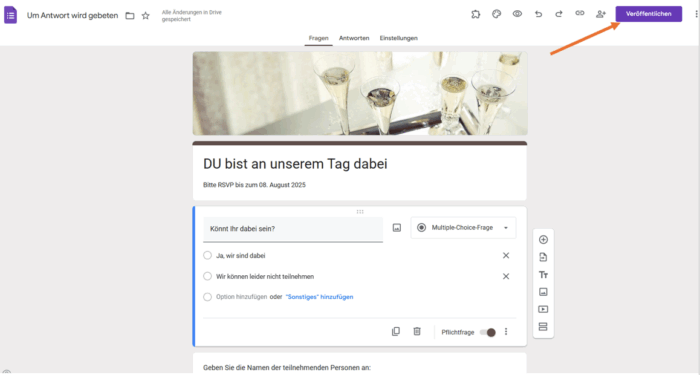Select radio Wir können leider nicht teilnehmen

207,276
